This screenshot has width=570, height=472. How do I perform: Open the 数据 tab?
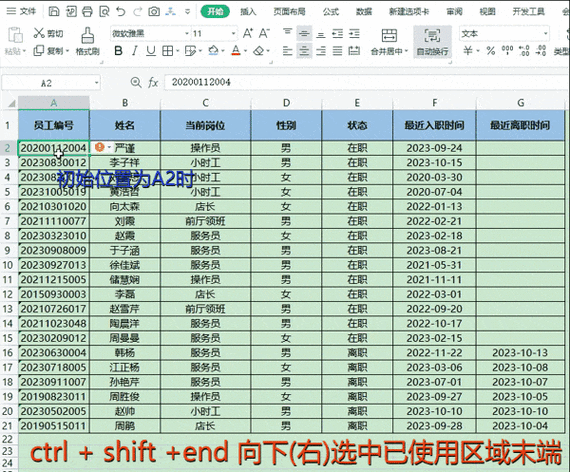coord(364,12)
